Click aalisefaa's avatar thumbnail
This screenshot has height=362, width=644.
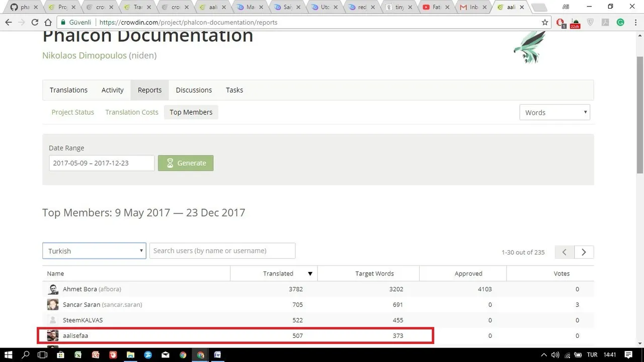pos(53,336)
